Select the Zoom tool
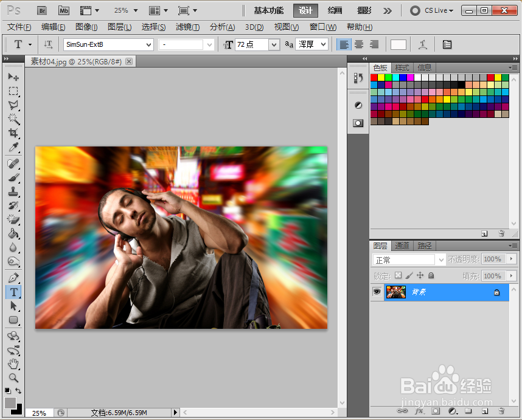This screenshot has width=522, height=420. [x=13, y=378]
